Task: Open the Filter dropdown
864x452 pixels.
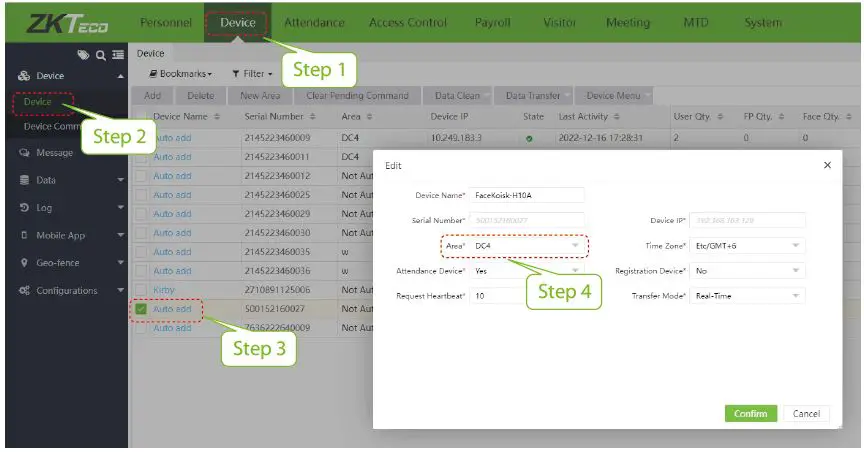Action: (x=252, y=73)
